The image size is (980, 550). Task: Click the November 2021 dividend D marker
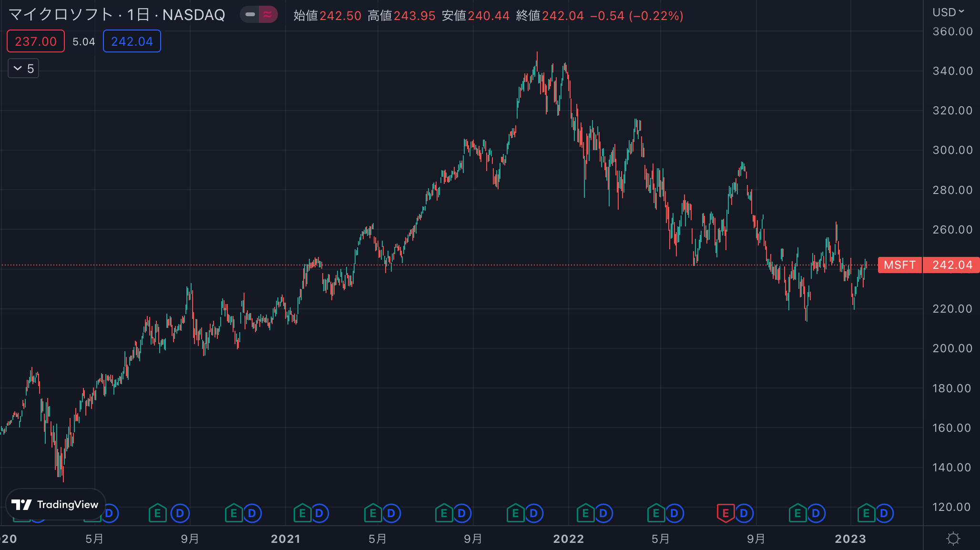[x=534, y=513]
